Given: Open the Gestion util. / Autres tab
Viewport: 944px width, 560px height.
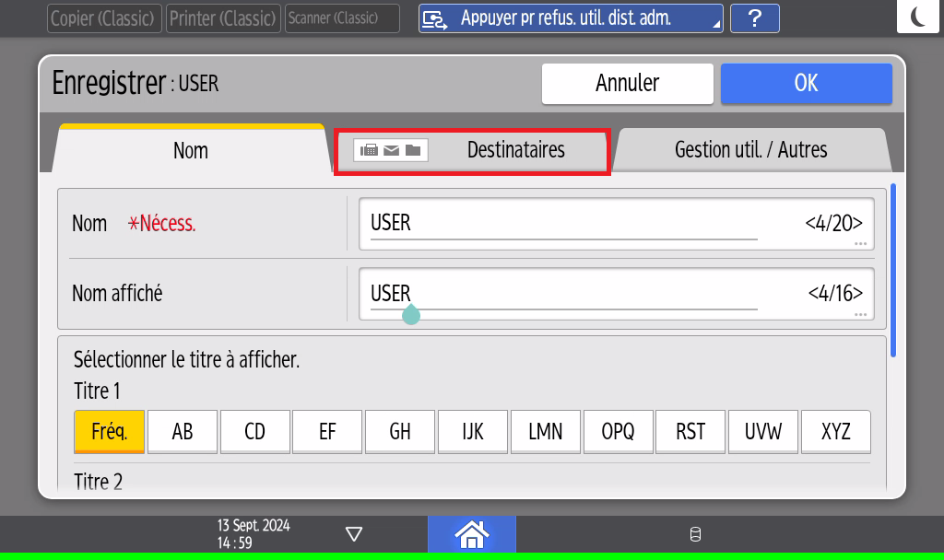Looking at the screenshot, I should click(x=750, y=150).
